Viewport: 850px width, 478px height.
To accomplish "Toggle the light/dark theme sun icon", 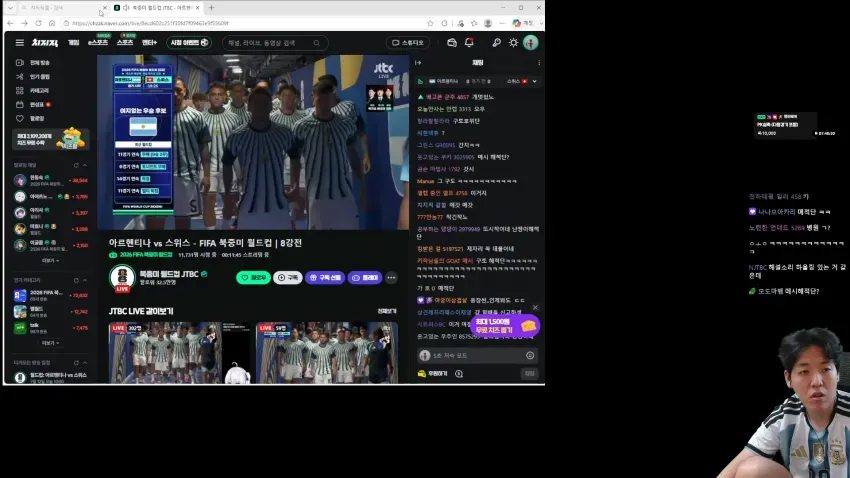I will 513,43.
